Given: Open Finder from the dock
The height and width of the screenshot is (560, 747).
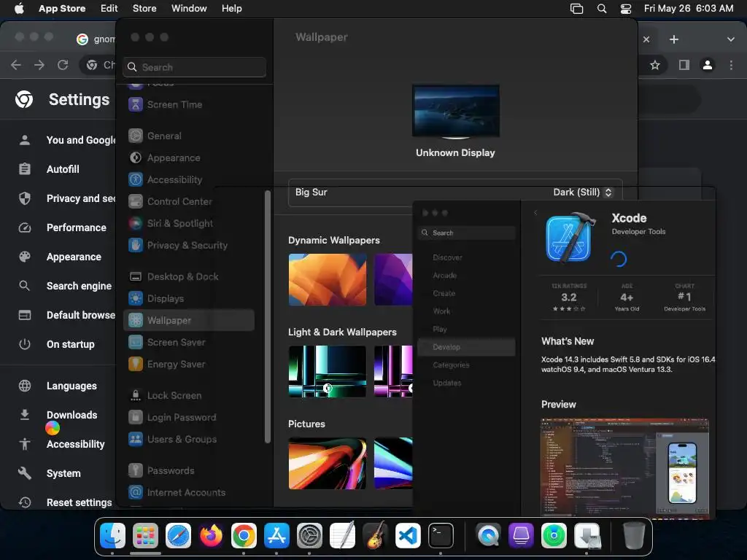Looking at the screenshot, I should pos(112,536).
